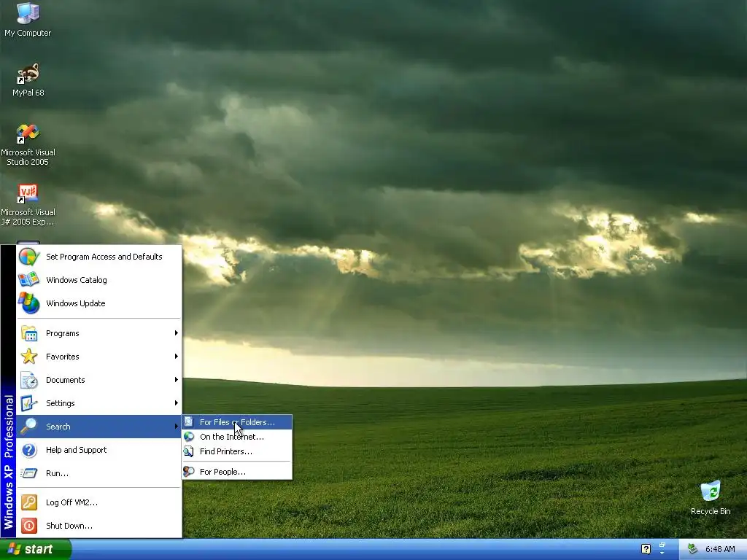Click the On the Internet globe icon

(189, 437)
